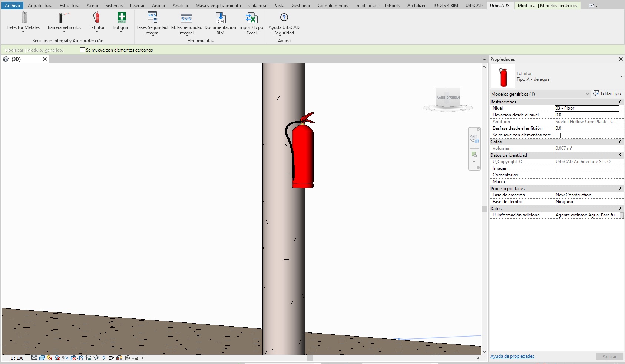Select the Barrera Vehículos tool
The image size is (625, 364).
[64, 18]
